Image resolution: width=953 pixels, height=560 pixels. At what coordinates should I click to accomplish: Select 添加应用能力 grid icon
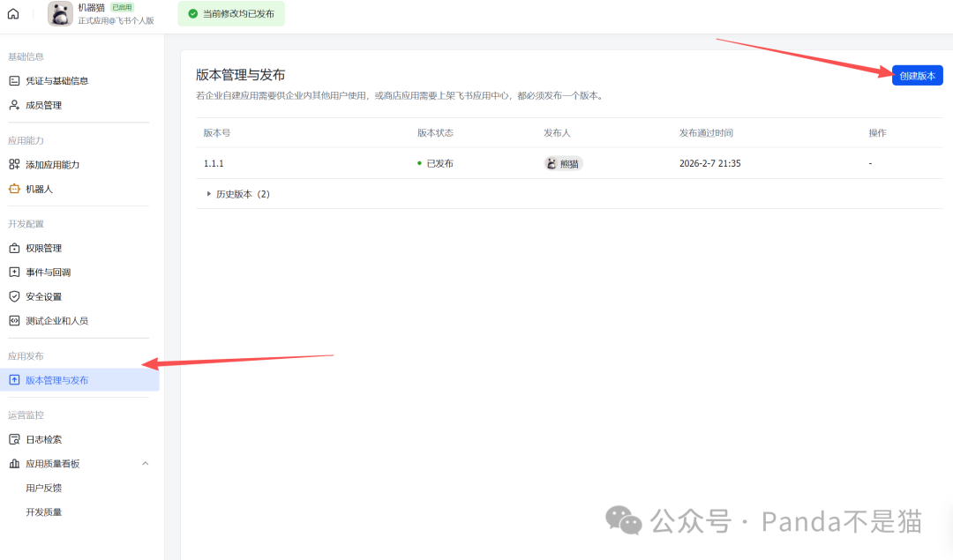[15, 165]
